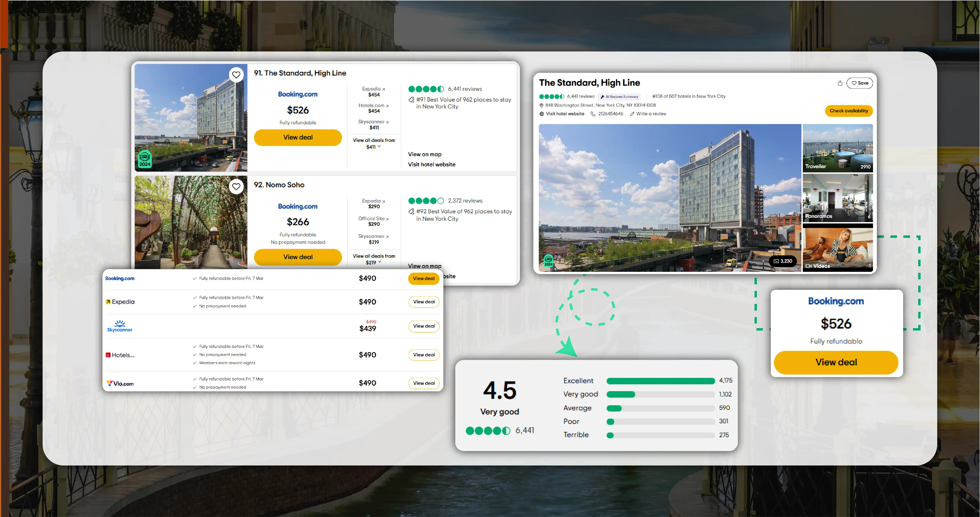This screenshot has height=517, width=980.
Task: Click large View deal in Booking.com card
Action: click(836, 362)
